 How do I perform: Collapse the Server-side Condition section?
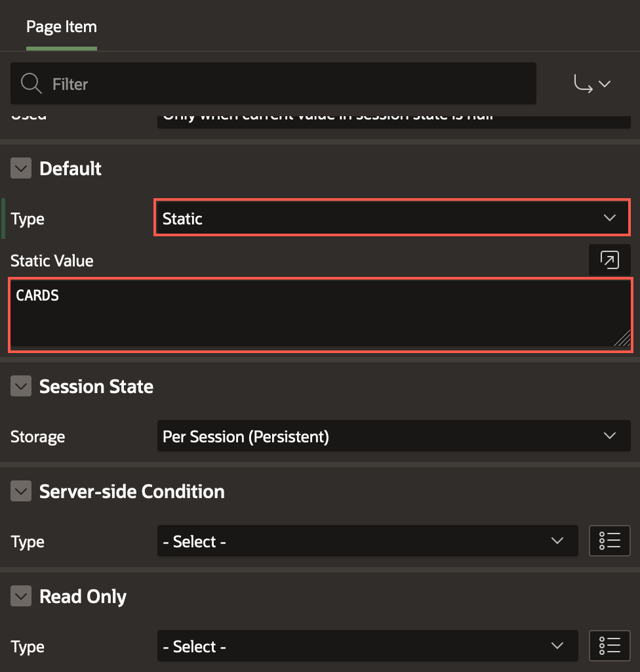pos(21,492)
